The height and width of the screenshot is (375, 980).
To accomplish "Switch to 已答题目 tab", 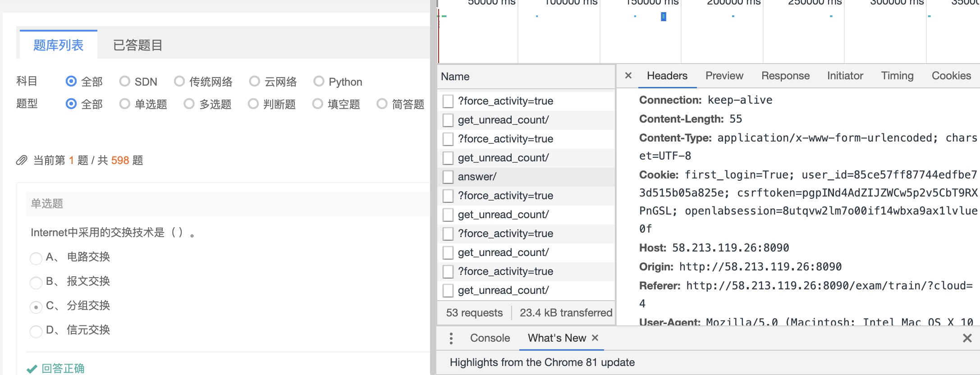I will [x=137, y=45].
